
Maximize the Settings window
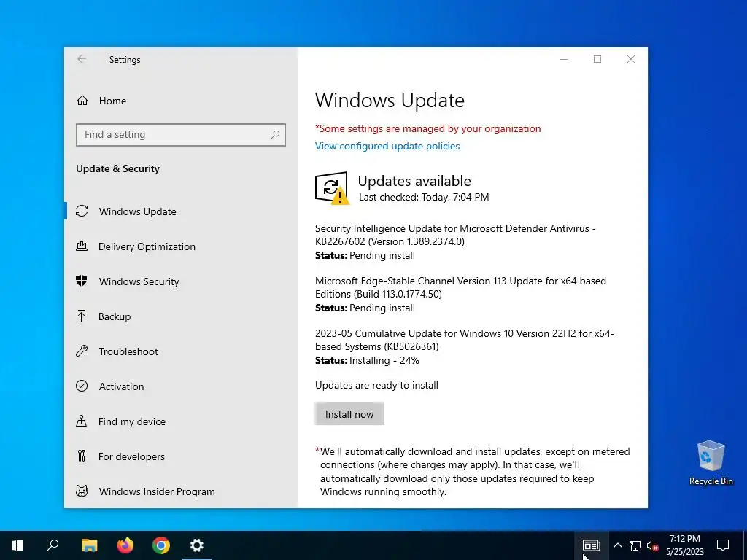[x=597, y=59]
